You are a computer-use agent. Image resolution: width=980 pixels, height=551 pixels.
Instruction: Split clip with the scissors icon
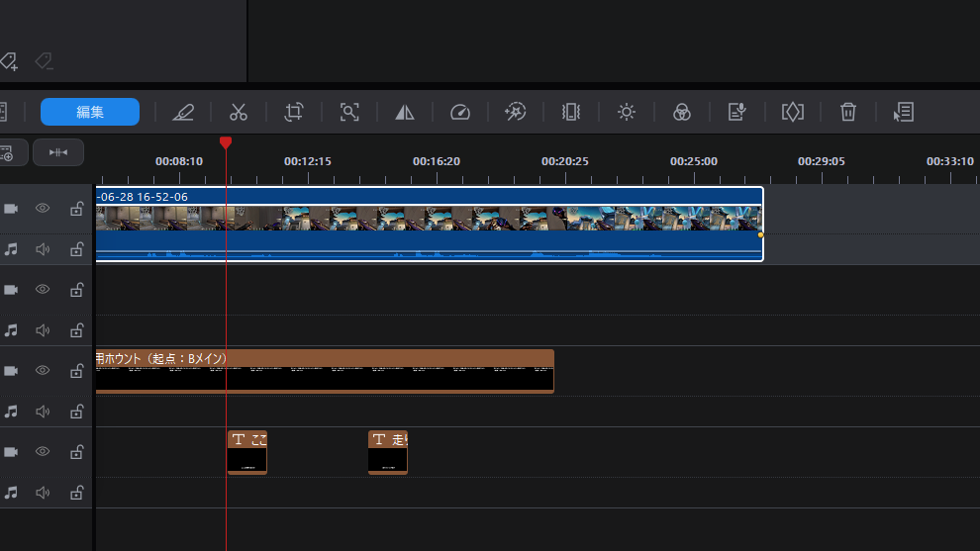[x=239, y=113]
